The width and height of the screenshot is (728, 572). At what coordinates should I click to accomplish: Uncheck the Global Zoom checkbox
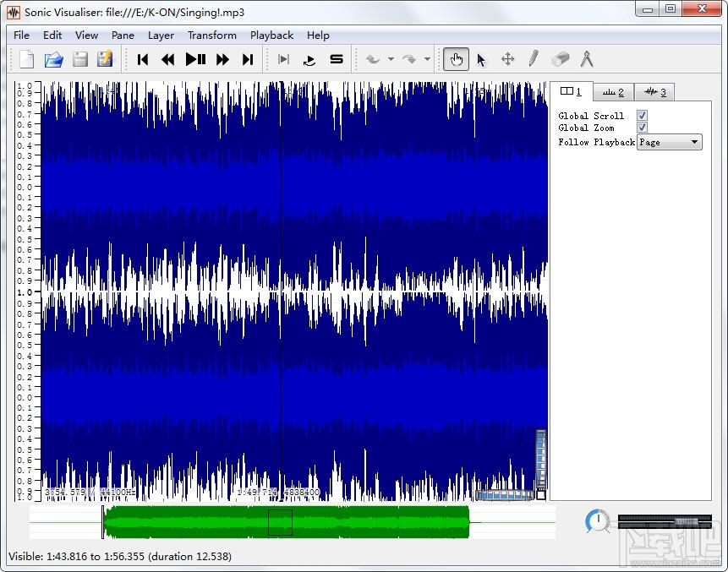642,128
